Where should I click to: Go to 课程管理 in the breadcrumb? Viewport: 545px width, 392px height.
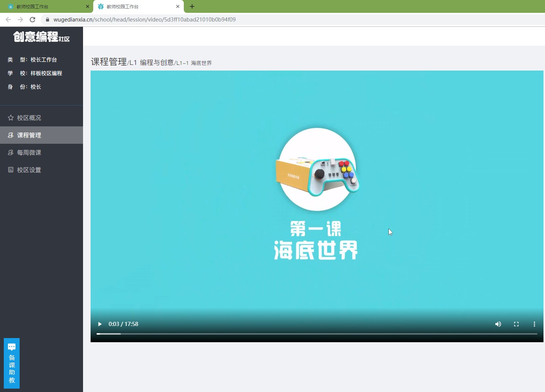tap(109, 62)
